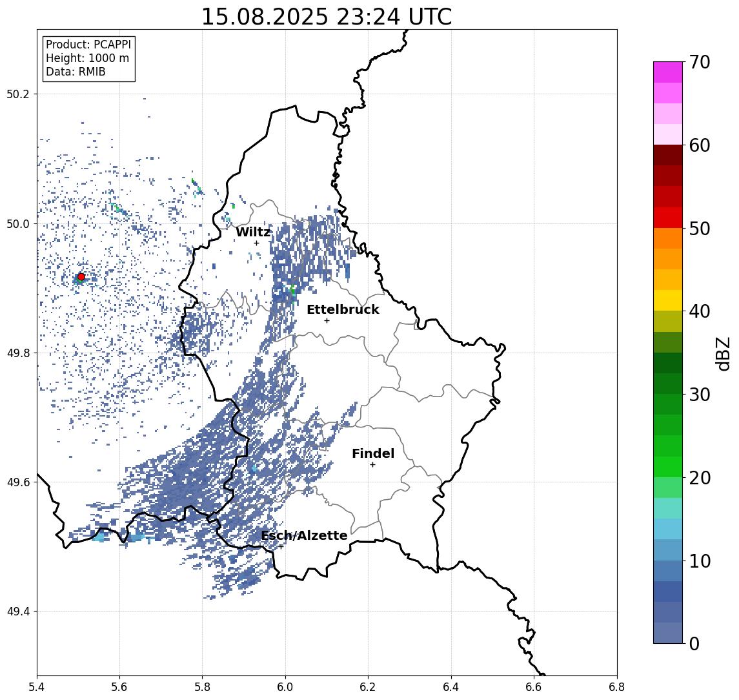Click the red radar station marker
The height and width of the screenshot is (700, 739).
[x=81, y=277]
